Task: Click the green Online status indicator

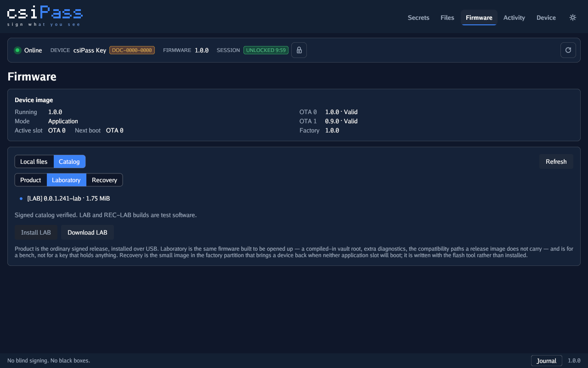Action: (x=18, y=50)
